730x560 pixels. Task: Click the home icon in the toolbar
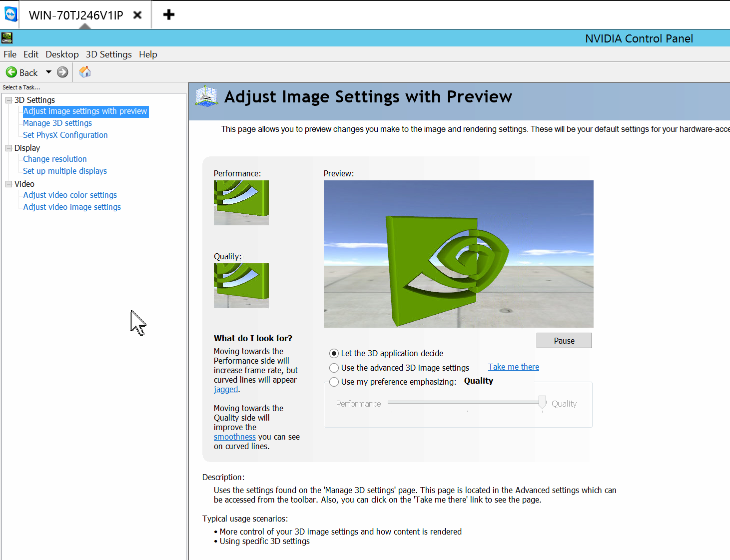click(x=84, y=72)
